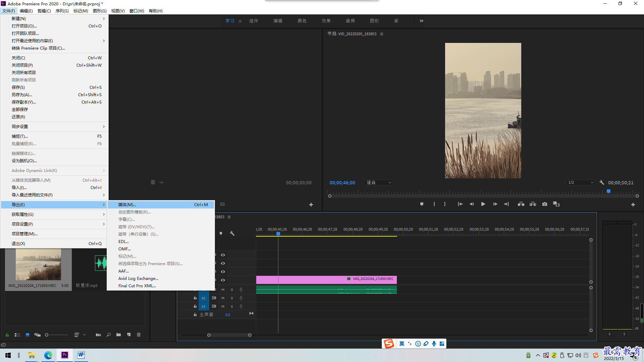Select EDL... from export submenu
The height and width of the screenshot is (362, 644).
pos(161,242)
